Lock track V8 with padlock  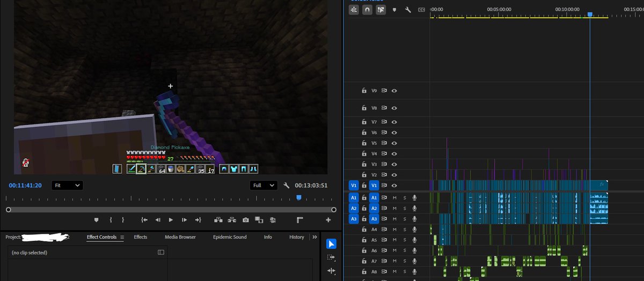(x=364, y=108)
